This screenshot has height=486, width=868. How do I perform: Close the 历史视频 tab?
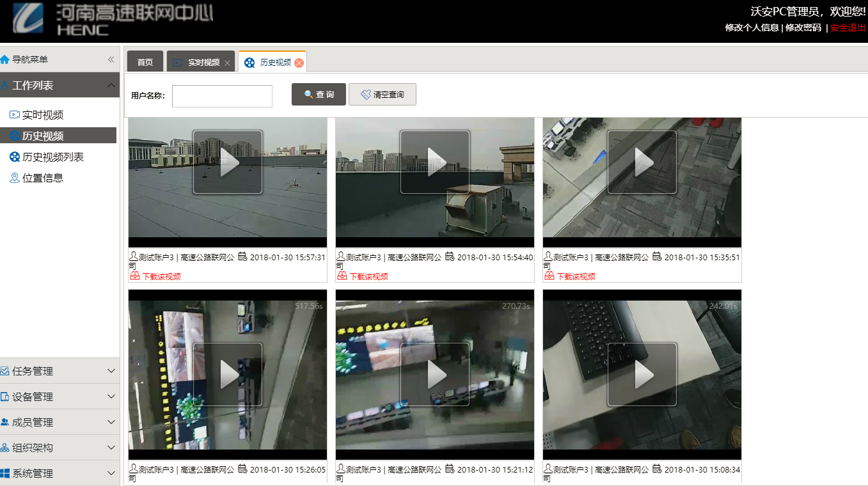click(299, 63)
